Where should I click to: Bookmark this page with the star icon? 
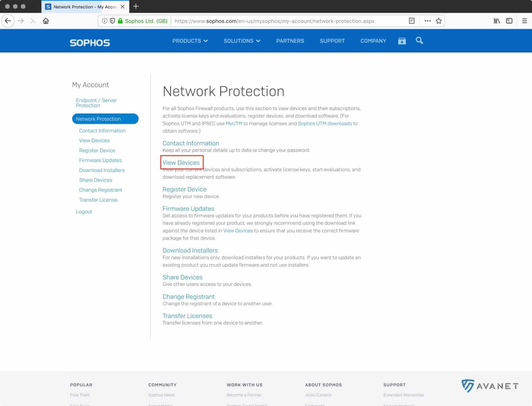438,21
